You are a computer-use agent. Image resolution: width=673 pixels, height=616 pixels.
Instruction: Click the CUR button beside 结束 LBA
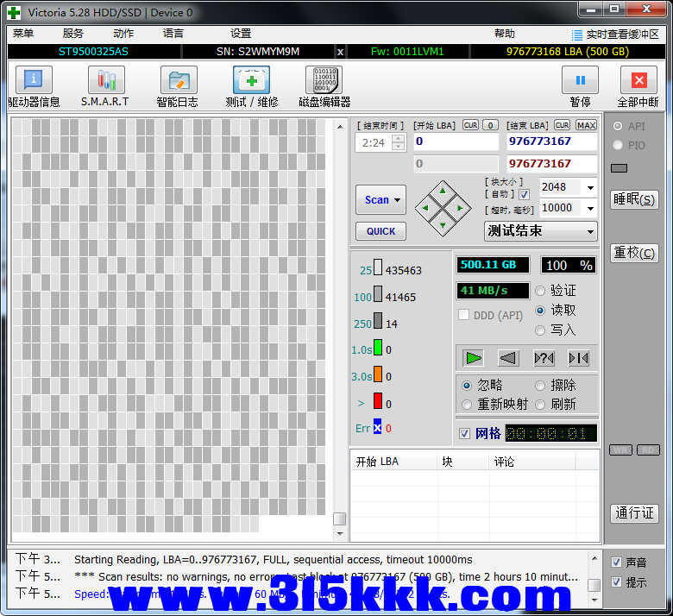pos(562,125)
